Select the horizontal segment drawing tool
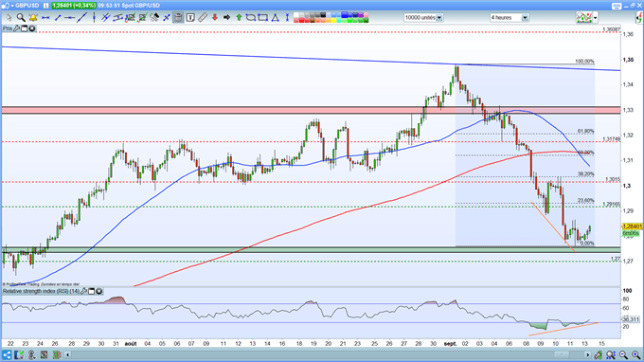The width and height of the screenshot is (644, 362). click(45, 18)
